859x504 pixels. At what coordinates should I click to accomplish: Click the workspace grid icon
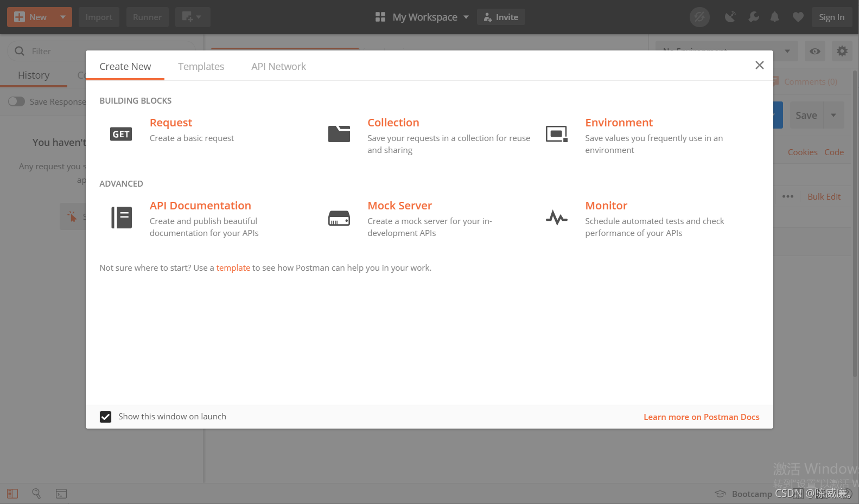(380, 17)
